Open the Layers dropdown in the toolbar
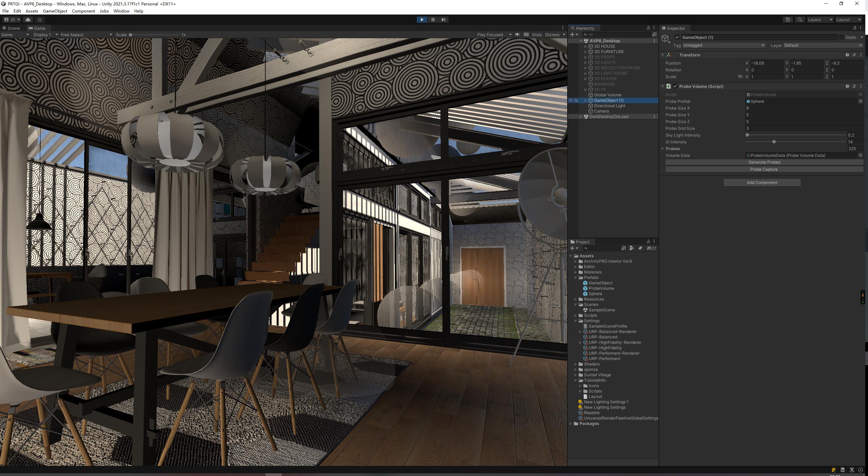The image size is (868, 476). (820, 20)
